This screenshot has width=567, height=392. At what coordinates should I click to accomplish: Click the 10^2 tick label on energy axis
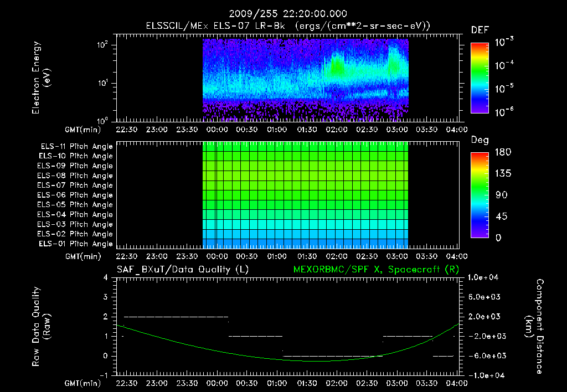(x=102, y=45)
